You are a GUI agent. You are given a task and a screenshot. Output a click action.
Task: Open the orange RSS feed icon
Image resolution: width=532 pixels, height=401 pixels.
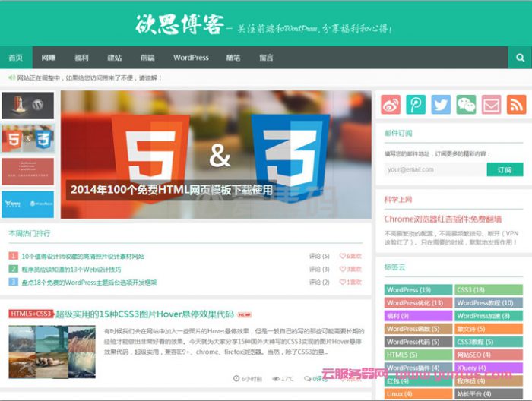516,105
